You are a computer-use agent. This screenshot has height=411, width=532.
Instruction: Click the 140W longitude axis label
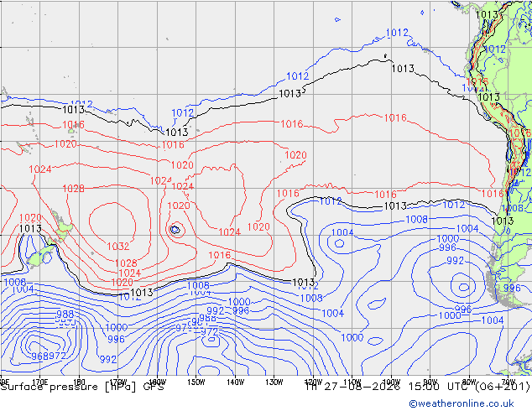[235, 382]
